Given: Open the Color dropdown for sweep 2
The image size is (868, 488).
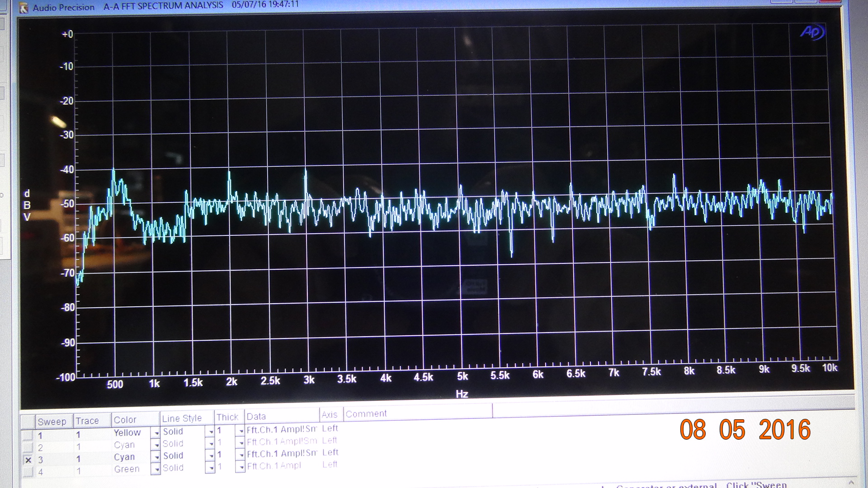Looking at the screenshot, I should (156, 445).
